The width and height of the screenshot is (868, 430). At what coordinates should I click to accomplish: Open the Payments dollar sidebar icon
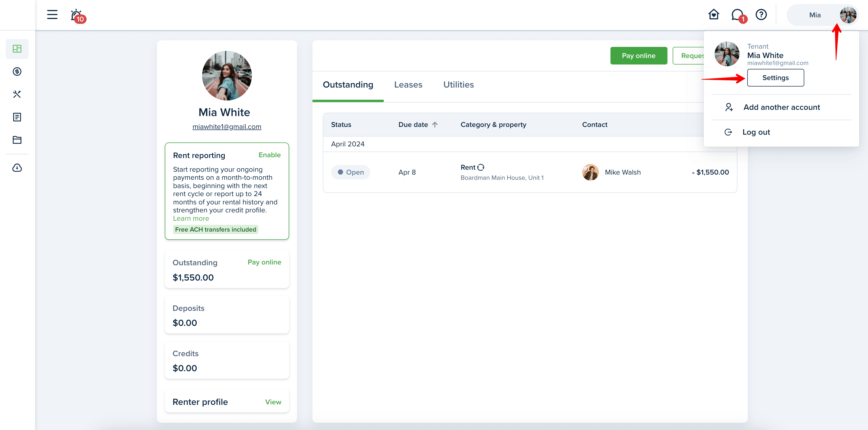pyautogui.click(x=17, y=71)
